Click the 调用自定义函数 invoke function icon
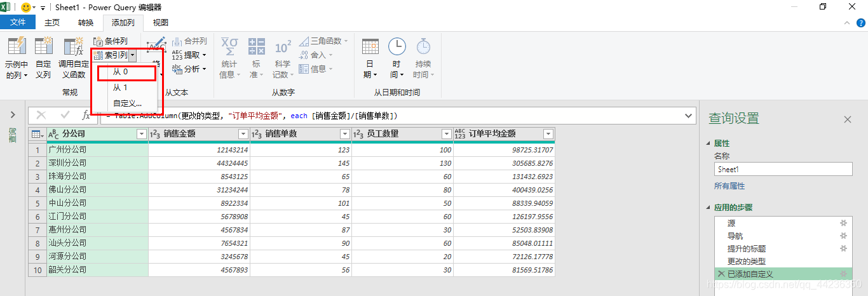Image resolution: width=868 pixels, height=296 pixels. pos(74,47)
